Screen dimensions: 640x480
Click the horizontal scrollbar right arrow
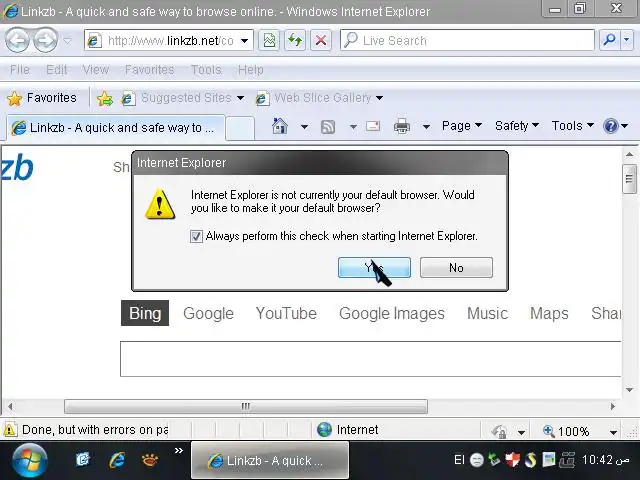click(x=612, y=406)
